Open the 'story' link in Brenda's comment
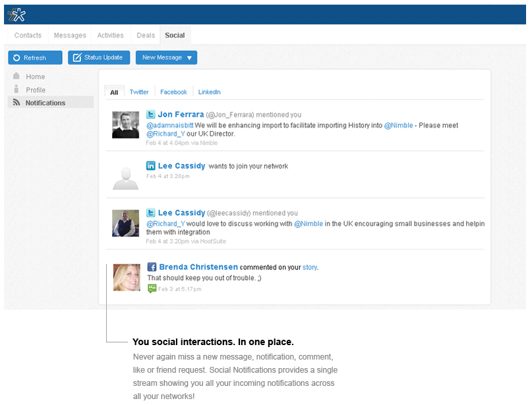The image size is (532, 405). pos(310,267)
